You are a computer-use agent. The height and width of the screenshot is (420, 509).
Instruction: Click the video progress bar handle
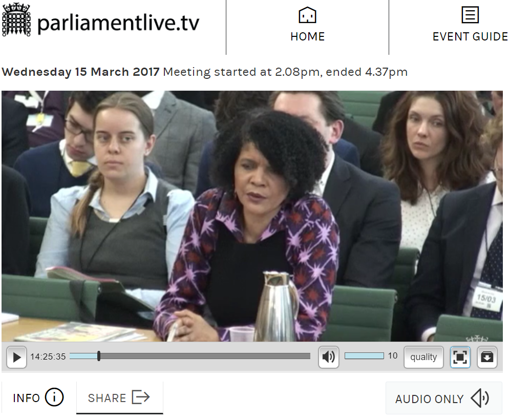point(99,356)
